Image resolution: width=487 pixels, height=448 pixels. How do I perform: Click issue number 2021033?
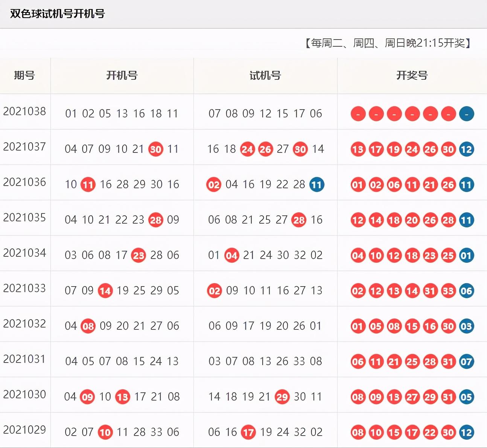click(24, 288)
